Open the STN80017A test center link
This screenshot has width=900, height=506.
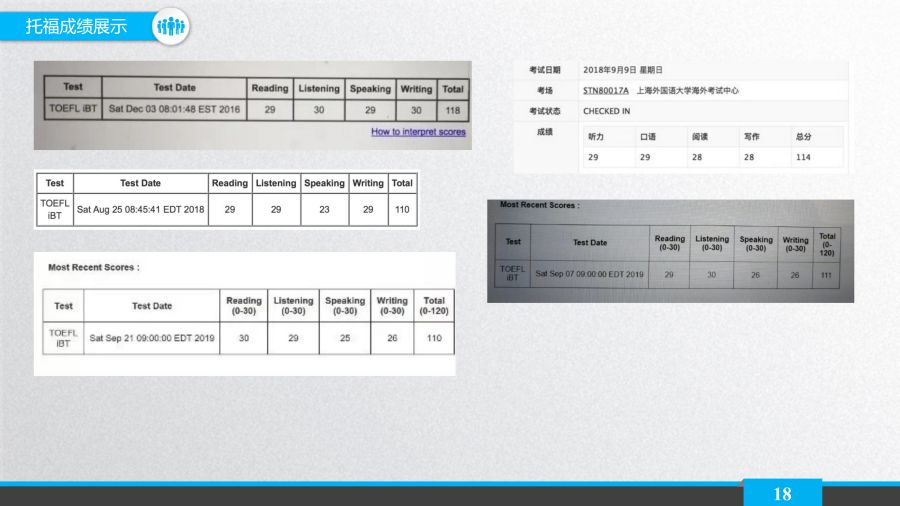606,91
